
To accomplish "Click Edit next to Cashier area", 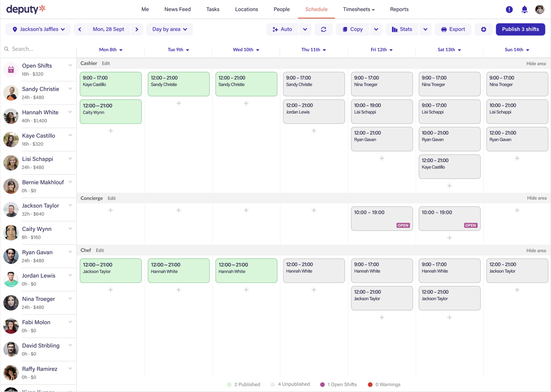I will click(x=106, y=63).
